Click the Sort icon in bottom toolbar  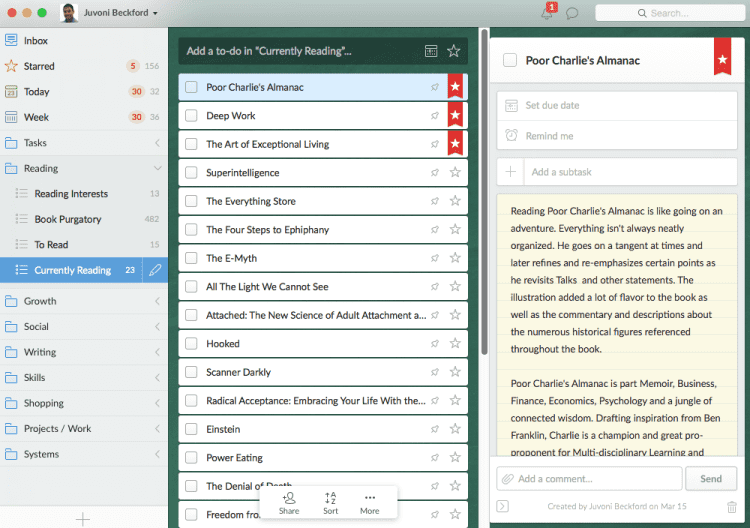[x=331, y=502]
